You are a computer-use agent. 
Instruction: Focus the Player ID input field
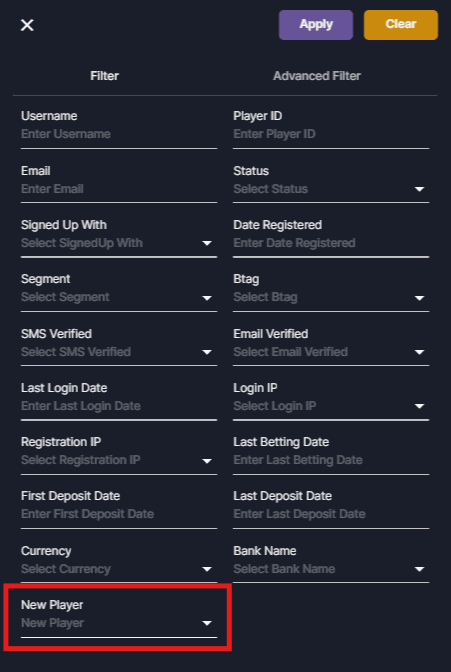coord(331,134)
